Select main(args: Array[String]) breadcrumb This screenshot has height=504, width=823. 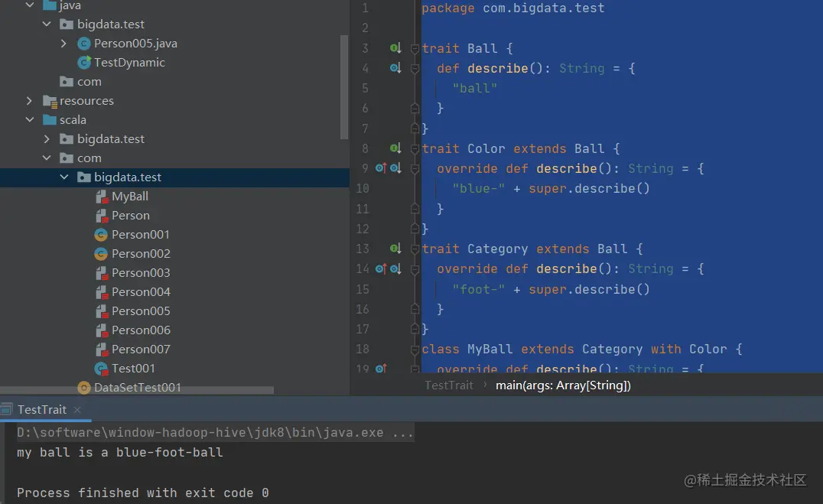563,385
